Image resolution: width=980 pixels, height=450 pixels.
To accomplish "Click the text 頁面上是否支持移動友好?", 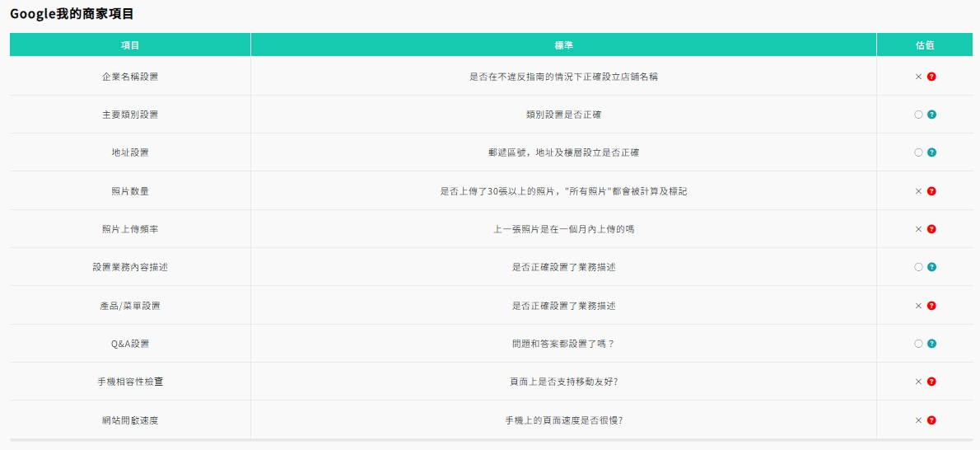I will click(564, 382).
